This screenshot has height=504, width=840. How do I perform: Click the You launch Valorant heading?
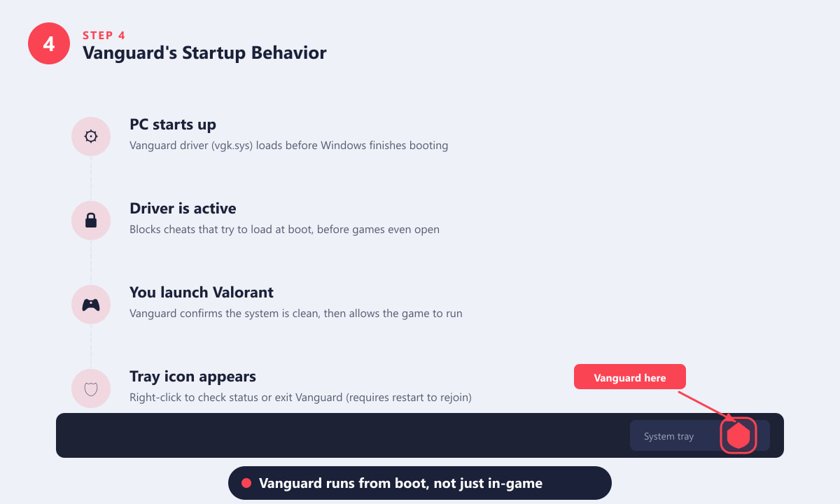(202, 293)
